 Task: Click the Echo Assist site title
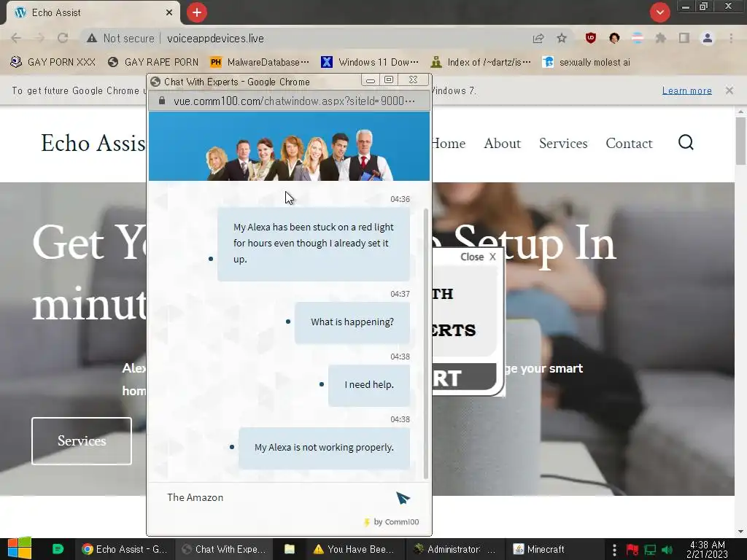tap(93, 143)
